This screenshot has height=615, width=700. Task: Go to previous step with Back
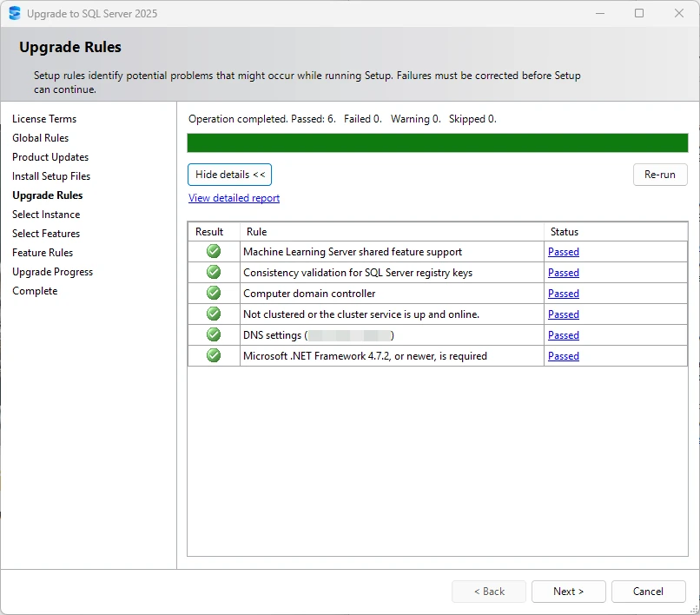pyautogui.click(x=489, y=592)
